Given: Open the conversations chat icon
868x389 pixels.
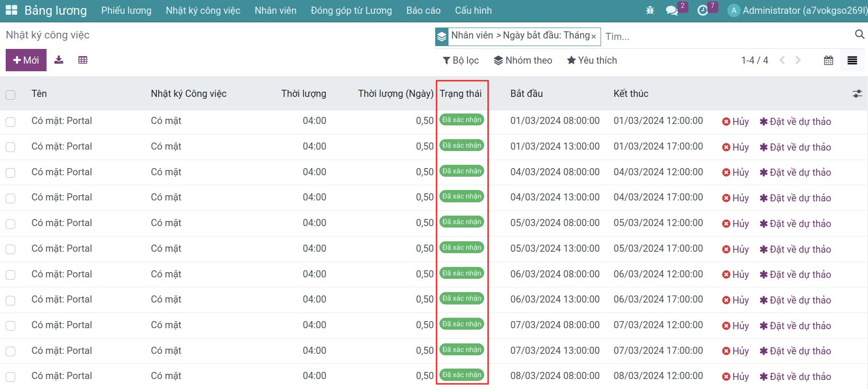Looking at the screenshot, I should [672, 10].
